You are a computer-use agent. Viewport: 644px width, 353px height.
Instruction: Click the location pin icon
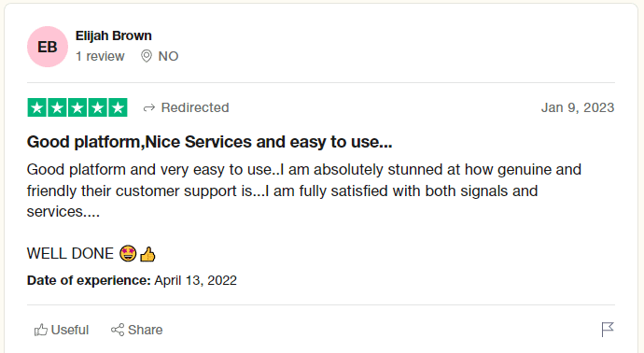147,56
